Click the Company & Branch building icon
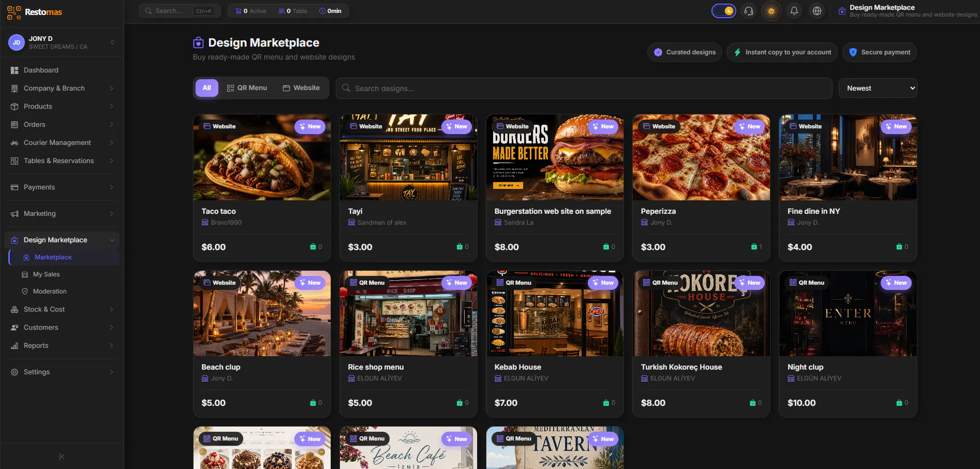Screen dimensions: 980x469 point(14,89)
